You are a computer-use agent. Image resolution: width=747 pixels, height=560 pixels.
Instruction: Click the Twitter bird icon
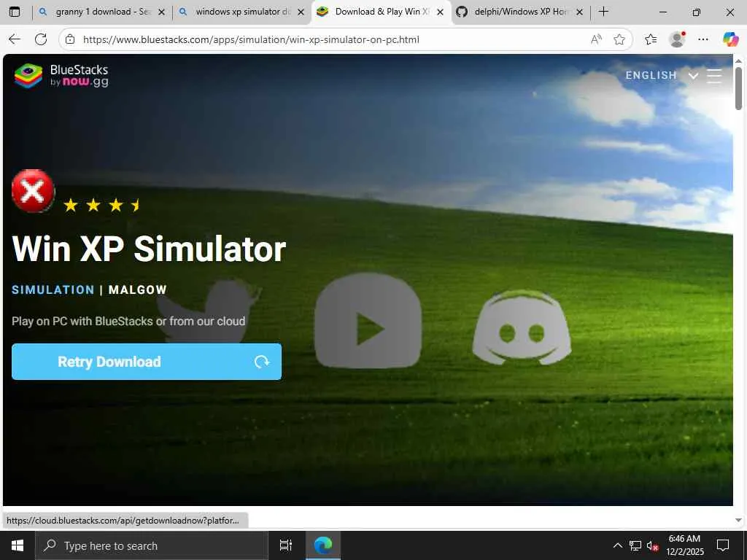209,311
